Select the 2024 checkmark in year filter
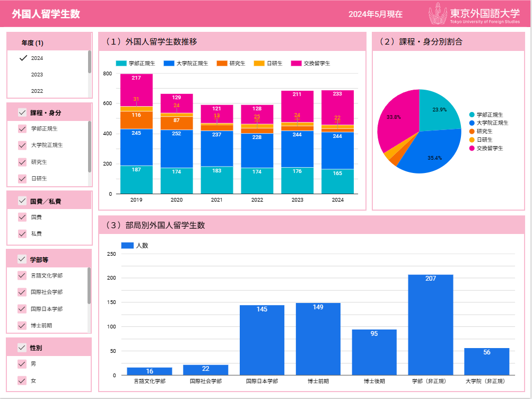532x399 pixels. 23,58
